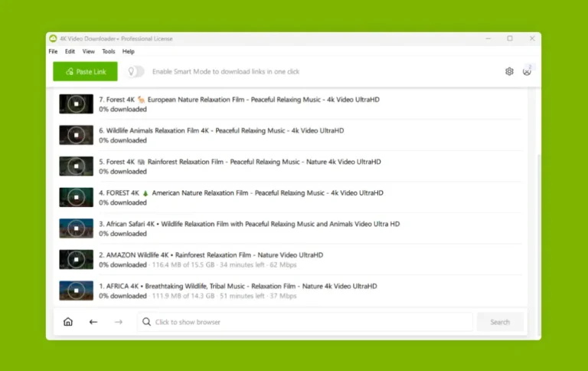Click '111.9 MB of 14.3 GB' status text
Screen dimensions: 588x371
pos(184,296)
